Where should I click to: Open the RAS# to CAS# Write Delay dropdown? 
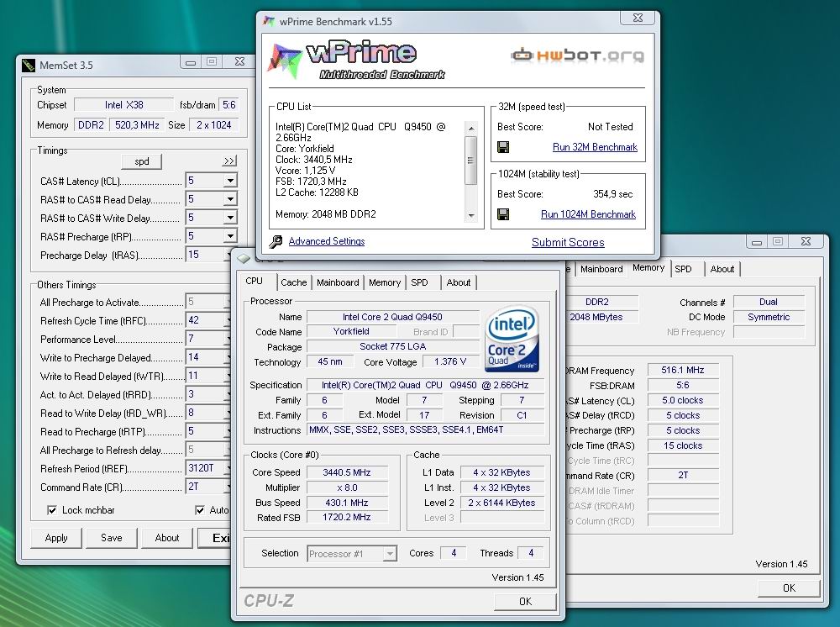(x=230, y=218)
